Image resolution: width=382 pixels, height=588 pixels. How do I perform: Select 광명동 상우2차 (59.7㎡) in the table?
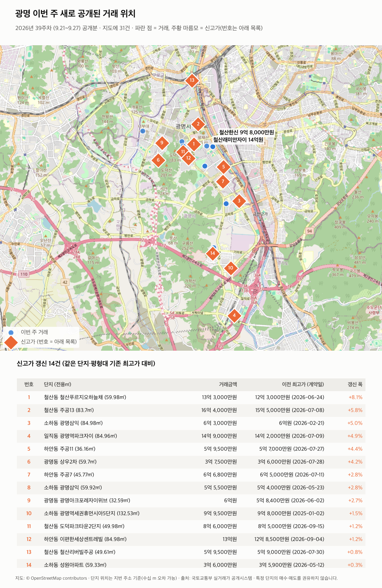coord(70,462)
